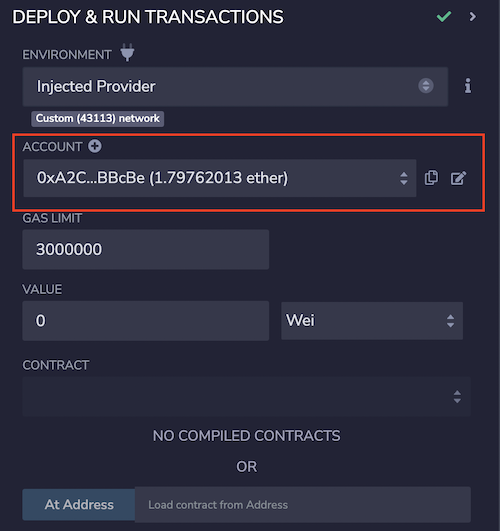The width and height of the screenshot is (500, 531).
Task: Add a new account with the plus icon
Action: [x=95, y=146]
